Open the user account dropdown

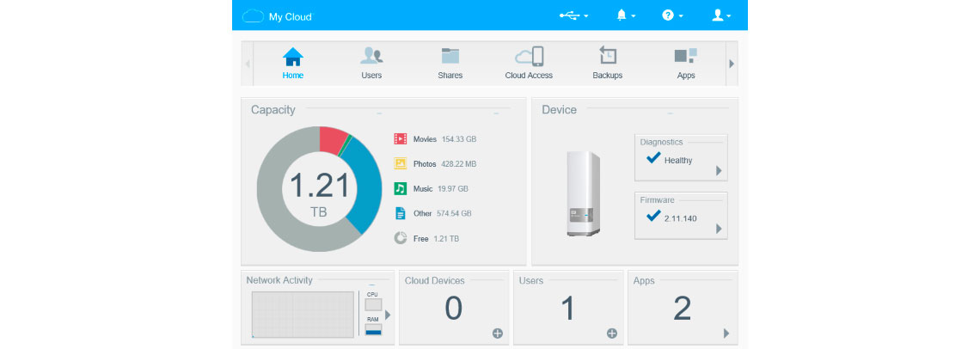pos(721,15)
